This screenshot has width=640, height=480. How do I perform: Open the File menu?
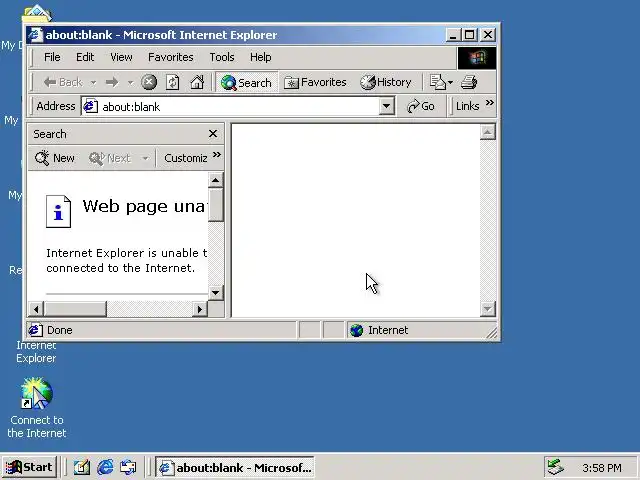[x=52, y=57]
